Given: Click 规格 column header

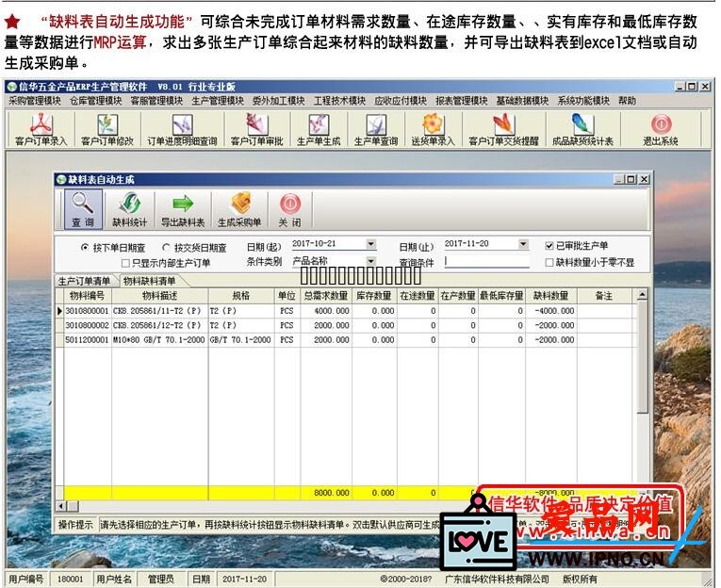Looking at the screenshot, I should click(x=241, y=296).
